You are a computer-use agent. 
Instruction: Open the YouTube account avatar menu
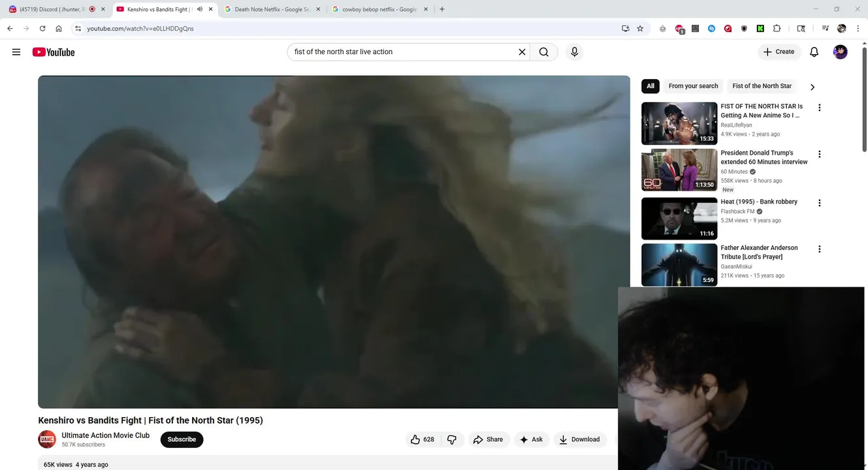(x=841, y=52)
